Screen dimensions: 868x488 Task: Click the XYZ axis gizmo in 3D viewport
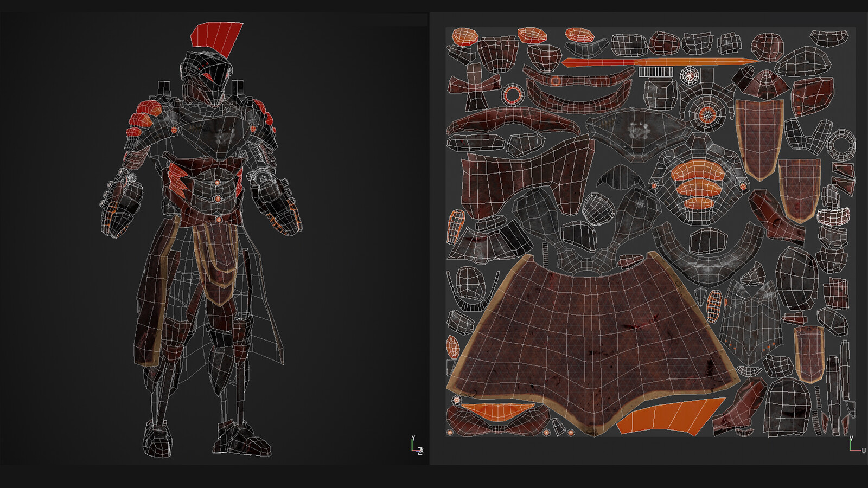(x=417, y=446)
